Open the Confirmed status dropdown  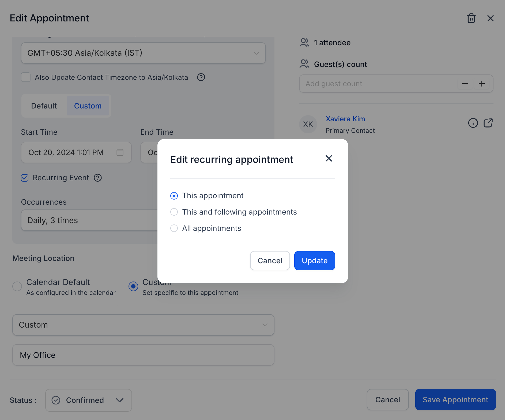[x=89, y=400]
